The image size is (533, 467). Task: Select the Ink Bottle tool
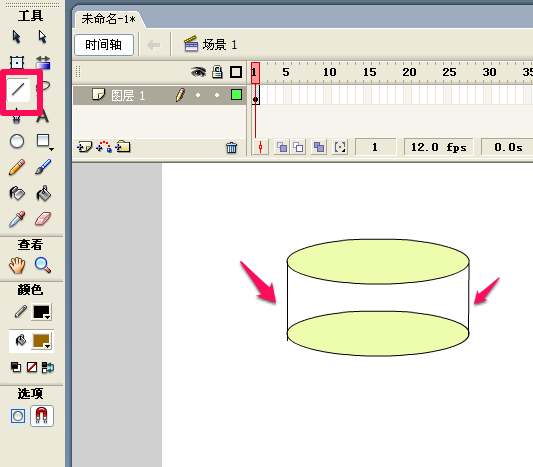(17, 193)
